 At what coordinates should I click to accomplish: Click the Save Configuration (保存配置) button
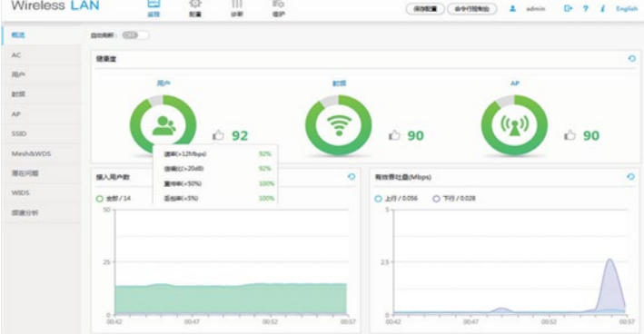point(425,8)
